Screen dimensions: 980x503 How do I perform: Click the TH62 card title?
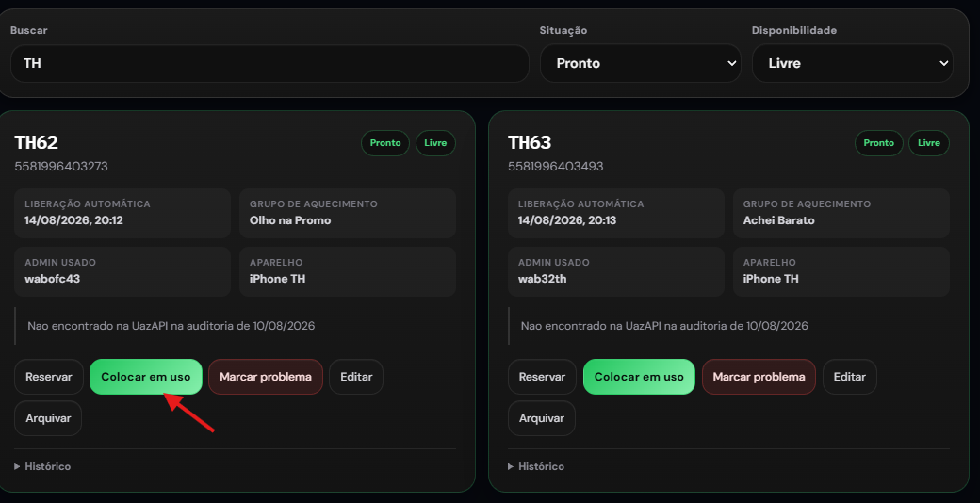36,142
